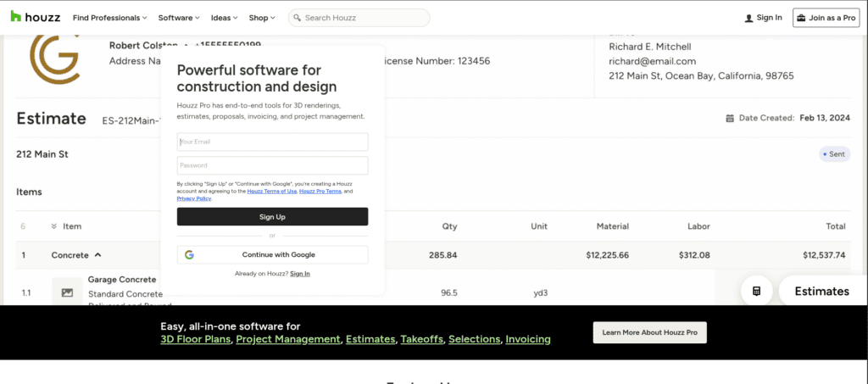Click the briefcase icon in Join as a Pro

801,18
